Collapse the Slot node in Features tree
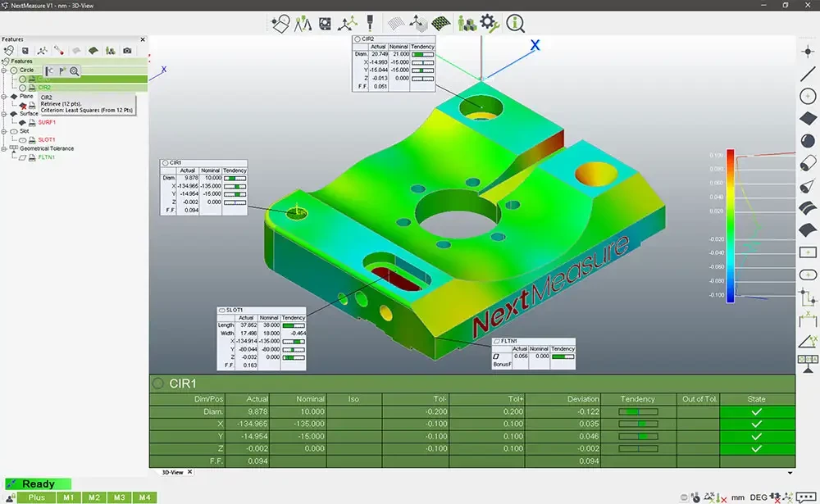 click(x=4, y=131)
